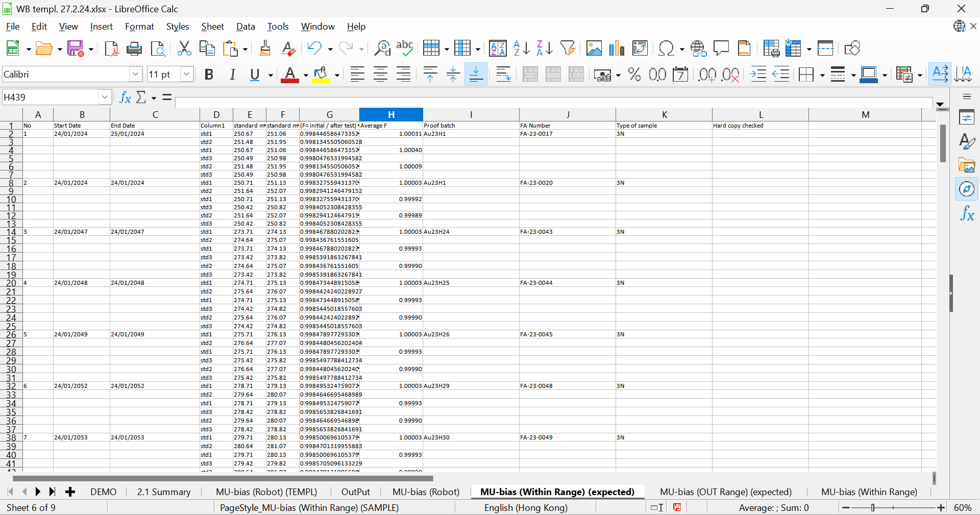The height and width of the screenshot is (515, 980).
Task: Toggle AutoFilter funnel icon
Action: click(568, 48)
